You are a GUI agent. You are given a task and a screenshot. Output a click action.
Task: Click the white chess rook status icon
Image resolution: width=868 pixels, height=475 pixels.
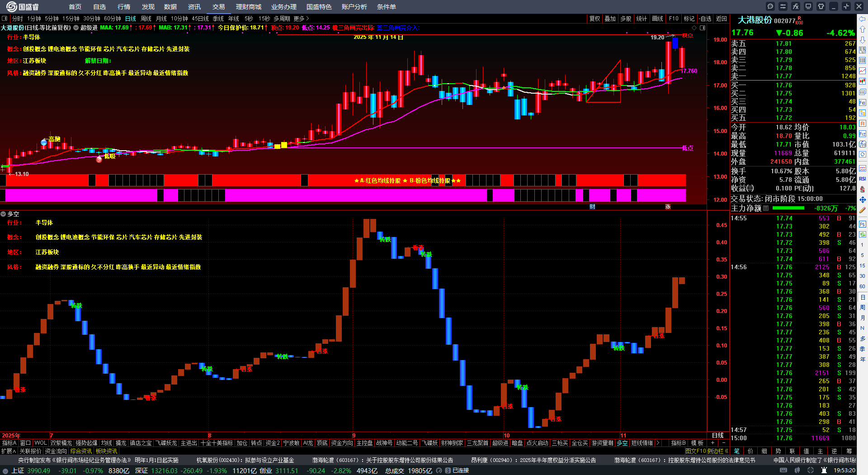[x=824, y=470]
